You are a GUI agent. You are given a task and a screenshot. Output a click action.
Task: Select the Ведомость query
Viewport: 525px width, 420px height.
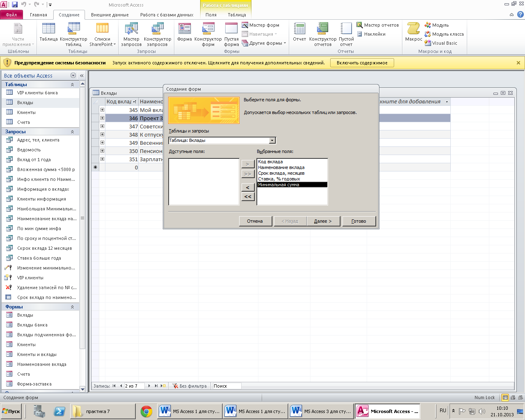(40, 150)
